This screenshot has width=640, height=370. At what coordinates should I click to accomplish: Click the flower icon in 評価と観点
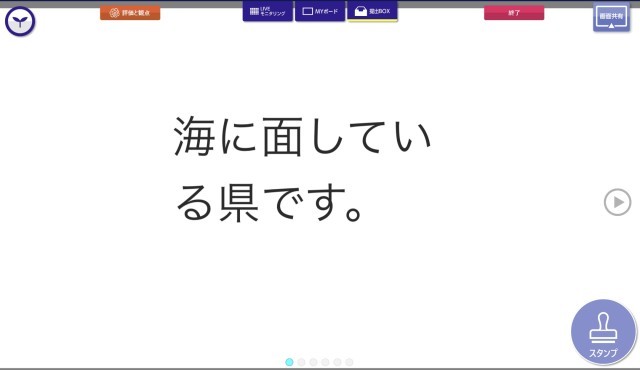[x=115, y=13]
